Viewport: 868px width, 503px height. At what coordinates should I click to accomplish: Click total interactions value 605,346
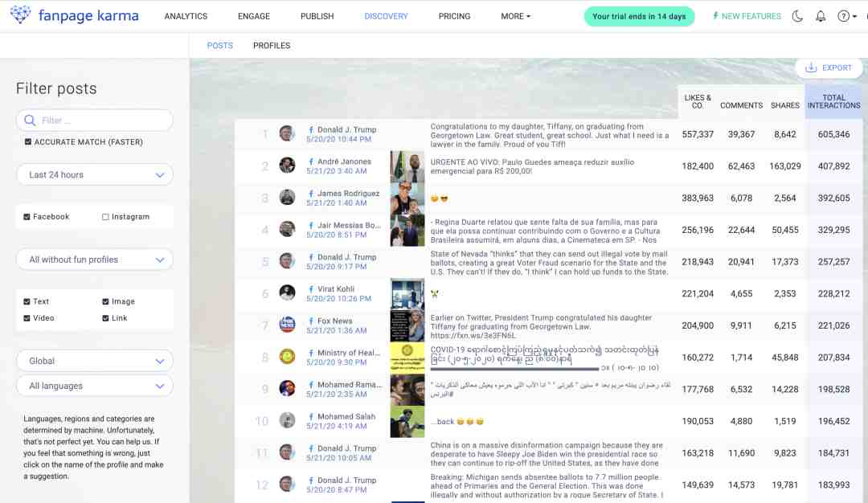click(833, 134)
